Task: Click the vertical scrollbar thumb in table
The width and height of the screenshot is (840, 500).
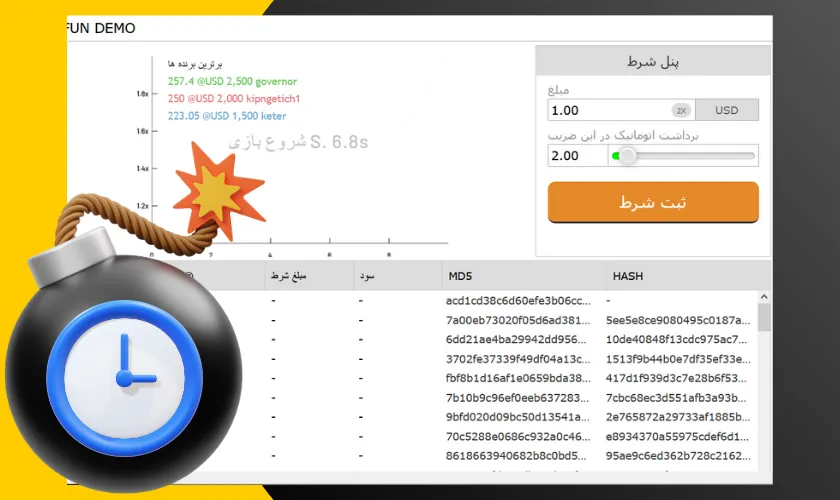Action: (764, 317)
